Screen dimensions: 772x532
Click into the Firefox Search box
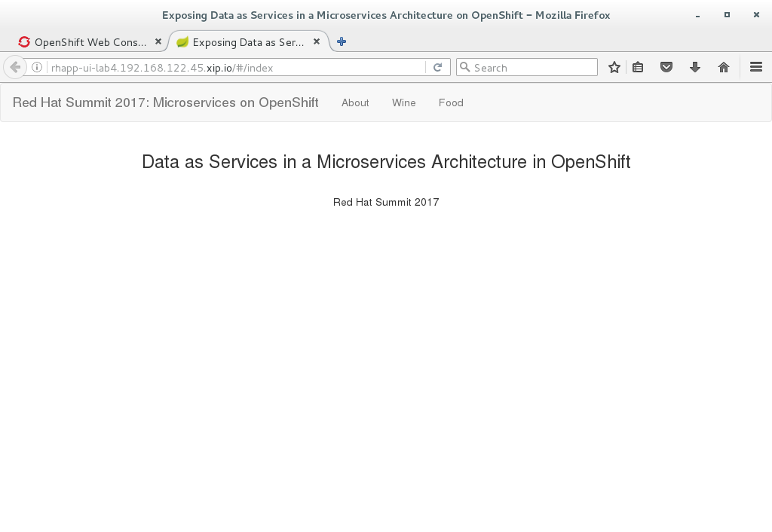pyautogui.click(x=527, y=67)
